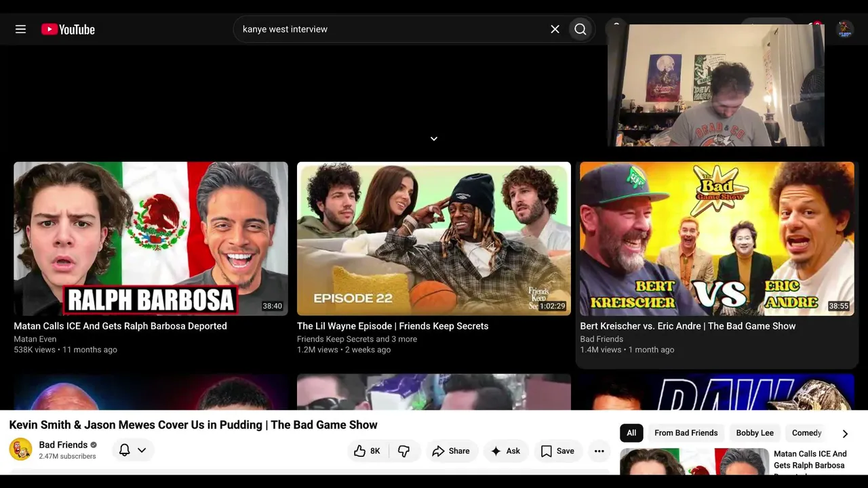The width and height of the screenshot is (868, 488).
Task: Focus the search box containing kanye west interview
Action: point(393,29)
